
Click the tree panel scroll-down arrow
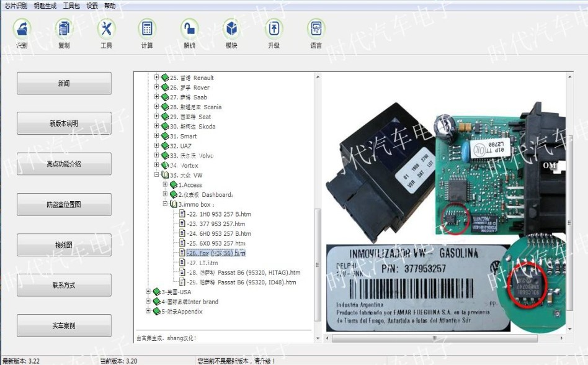click(x=318, y=338)
